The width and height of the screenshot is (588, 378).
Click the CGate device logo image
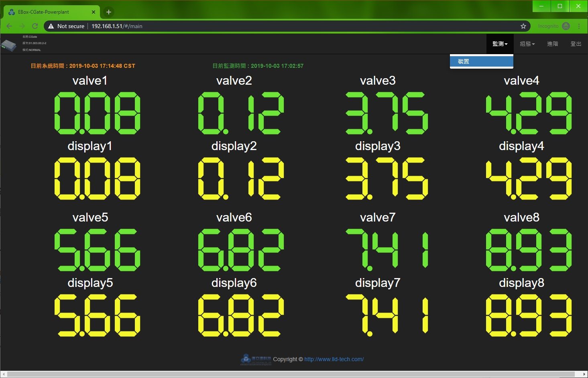[x=9, y=45]
